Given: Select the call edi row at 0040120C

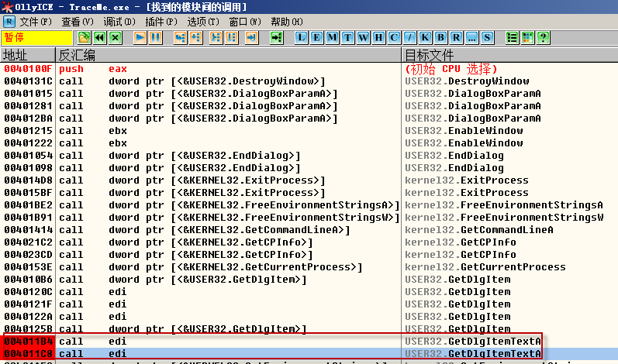Looking at the screenshot, I should (x=309, y=292).
